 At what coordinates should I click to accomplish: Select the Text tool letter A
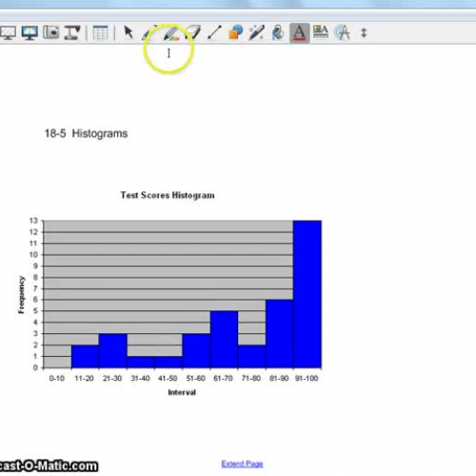pos(299,33)
